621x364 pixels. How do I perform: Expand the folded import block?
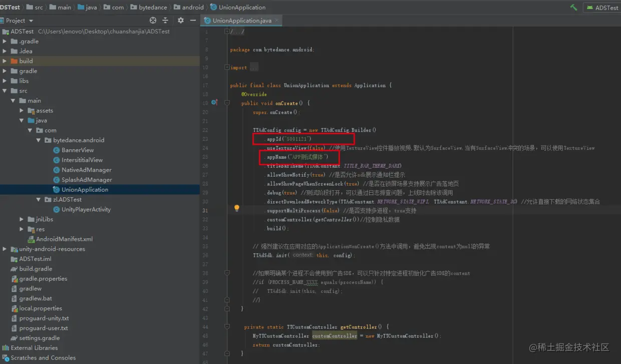point(227,68)
